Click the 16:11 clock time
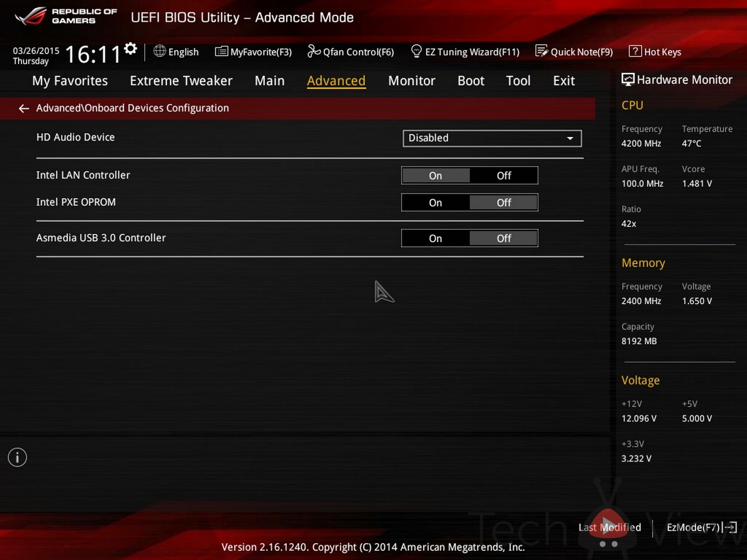The image size is (747, 560). coord(93,54)
